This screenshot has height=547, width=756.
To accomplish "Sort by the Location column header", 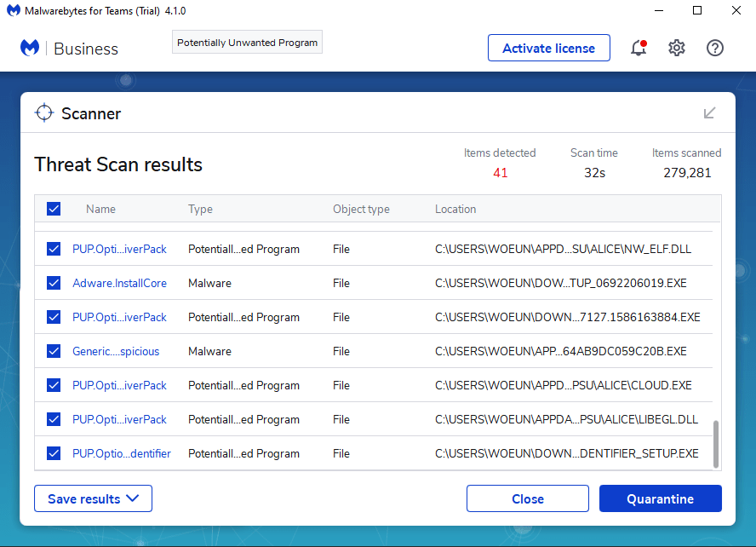I will (455, 209).
